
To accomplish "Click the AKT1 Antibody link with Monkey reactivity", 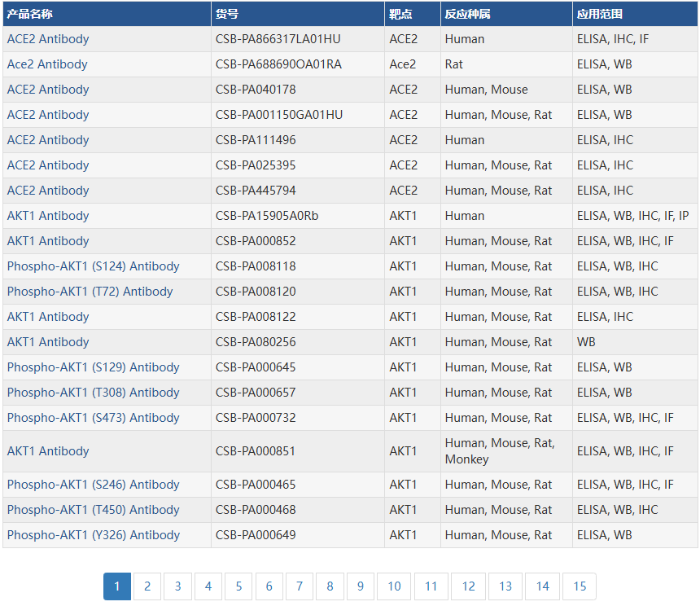I will [x=48, y=451].
